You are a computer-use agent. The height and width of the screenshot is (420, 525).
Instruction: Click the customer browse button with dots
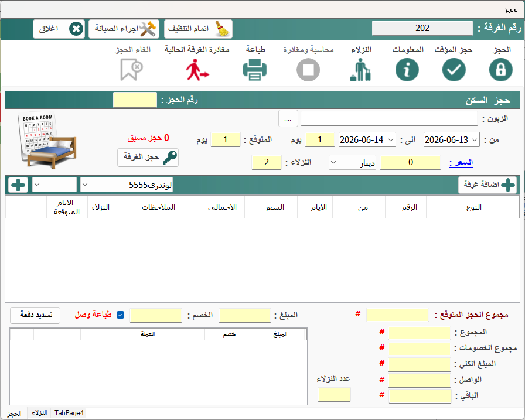[x=288, y=118]
